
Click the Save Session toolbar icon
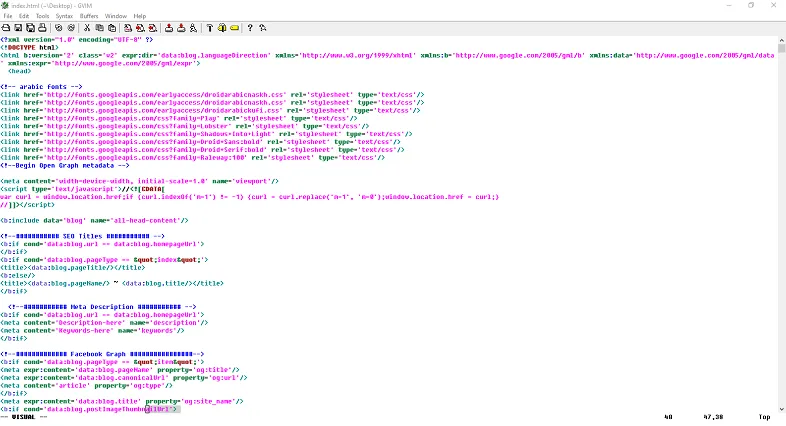181,28
